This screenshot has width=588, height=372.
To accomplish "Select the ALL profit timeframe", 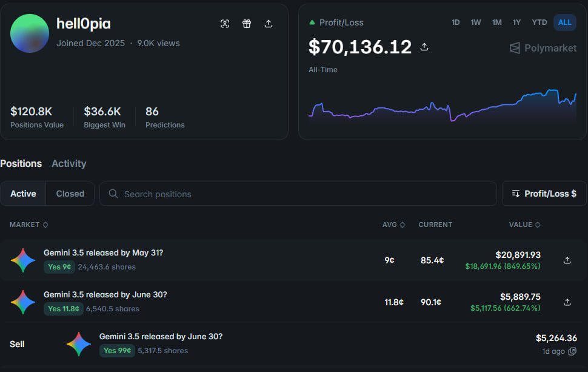I will (x=565, y=22).
